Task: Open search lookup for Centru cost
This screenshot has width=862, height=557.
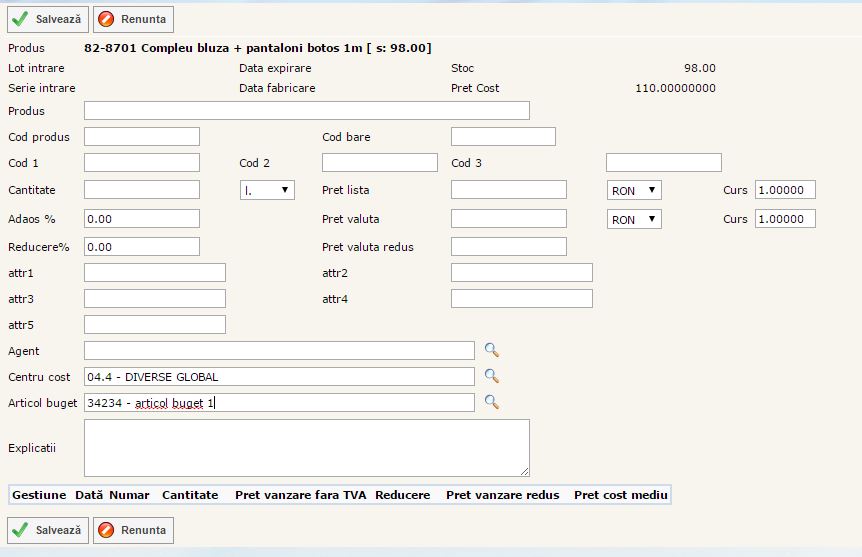Action: click(x=491, y=376)
